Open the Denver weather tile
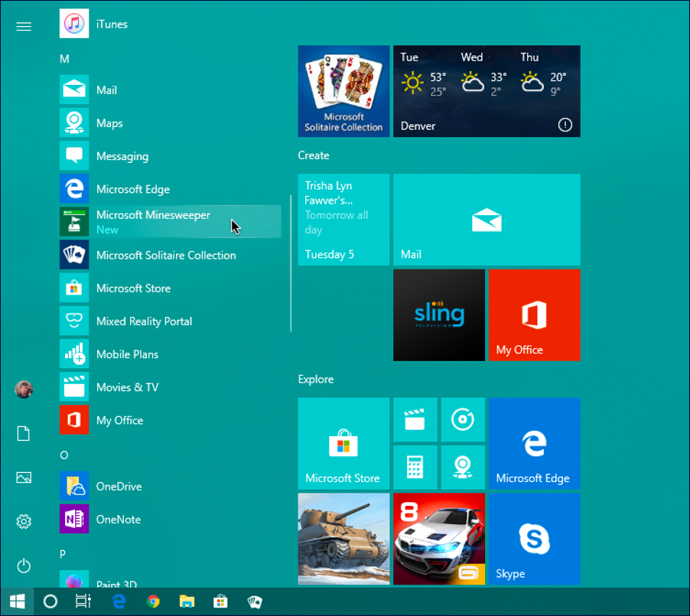The height and width of the screenshot is (616, 690). 487,91
